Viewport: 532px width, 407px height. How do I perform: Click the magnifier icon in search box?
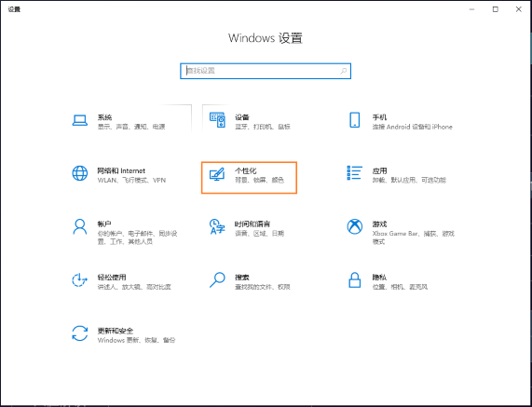click(344, 71)
